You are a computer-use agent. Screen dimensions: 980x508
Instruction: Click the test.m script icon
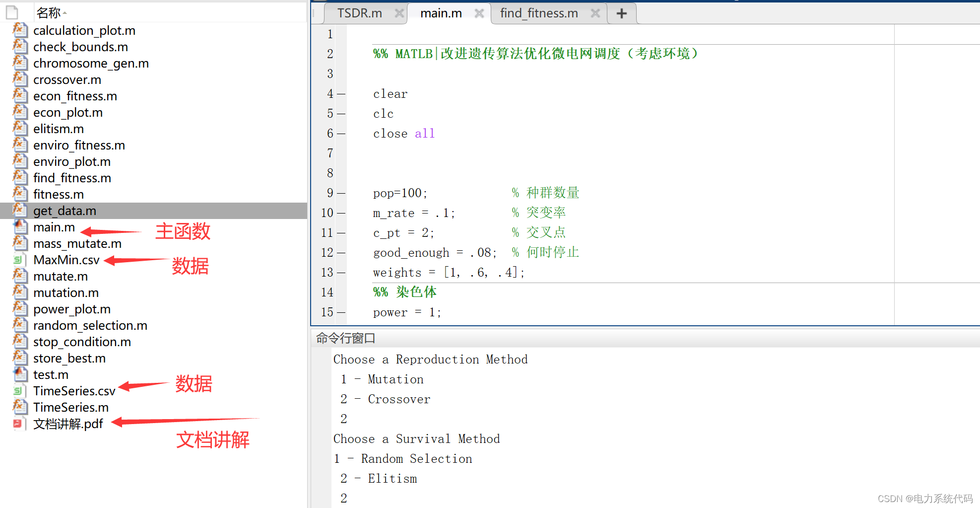pos(20,374)
